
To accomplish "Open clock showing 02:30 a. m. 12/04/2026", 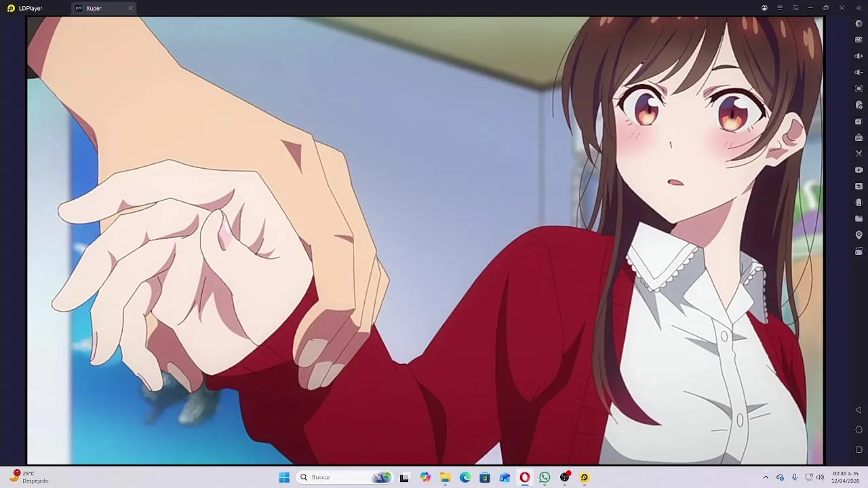I will (846, 477).
